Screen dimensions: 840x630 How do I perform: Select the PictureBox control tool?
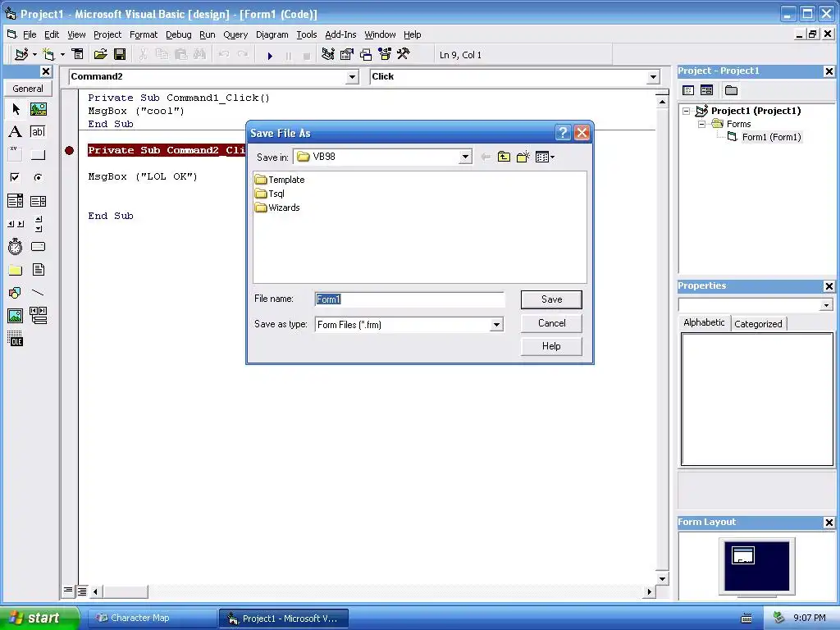pyautogui.click(x=38, y=109)
